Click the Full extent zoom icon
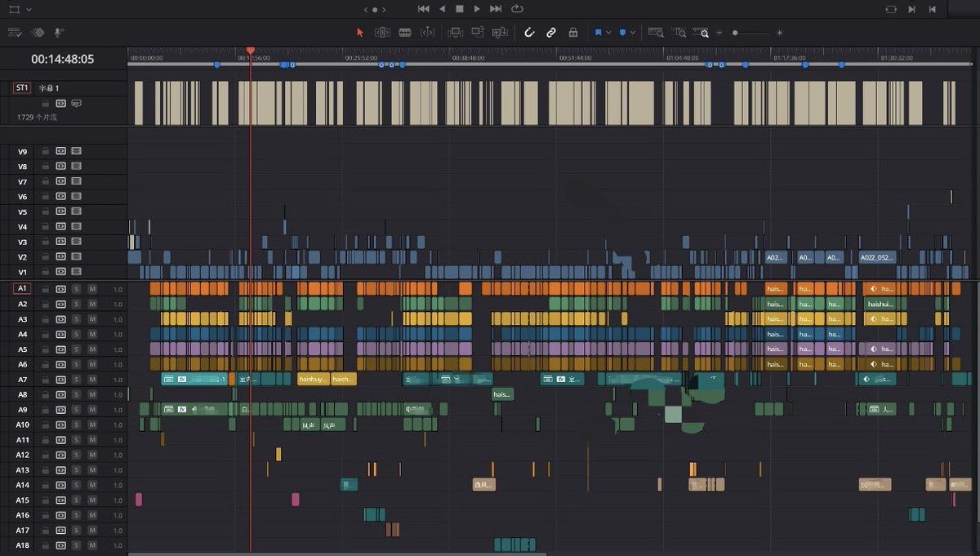 (x=656, y=33)
